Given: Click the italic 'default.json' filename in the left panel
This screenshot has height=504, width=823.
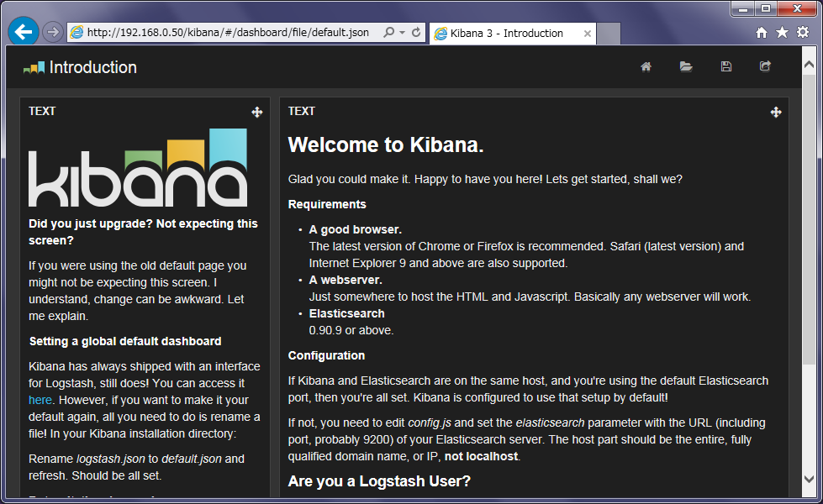Looking at the screenshot, I should click(192, 459).
